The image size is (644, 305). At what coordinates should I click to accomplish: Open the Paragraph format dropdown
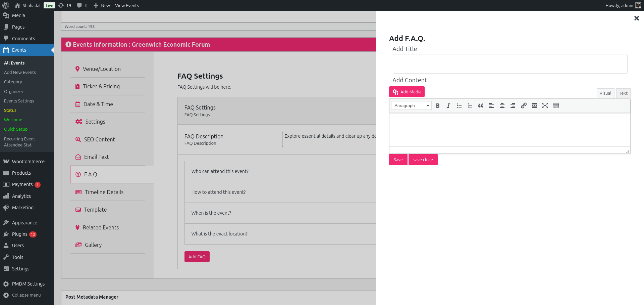[411, 105]
